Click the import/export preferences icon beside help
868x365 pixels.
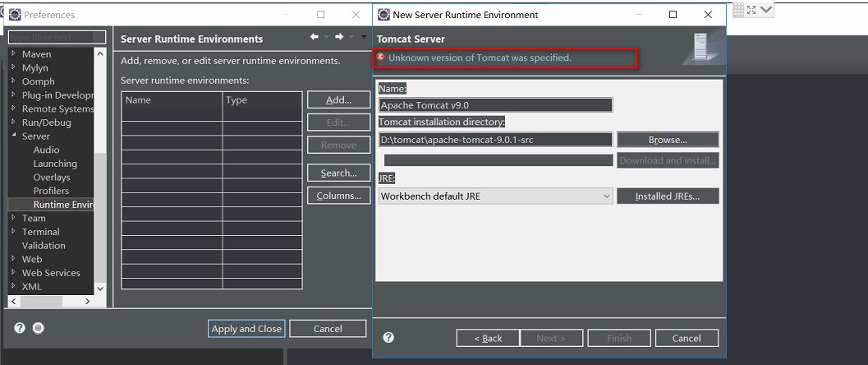point(39,328)
